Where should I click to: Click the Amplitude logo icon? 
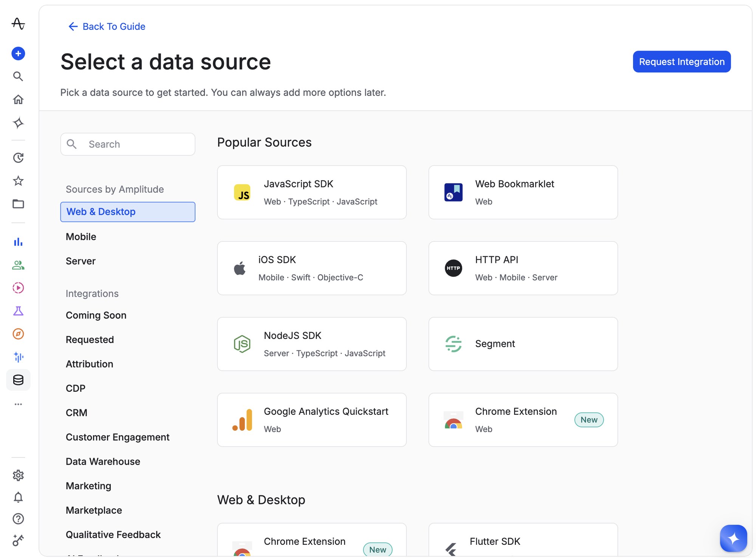[x=18, y=24]
